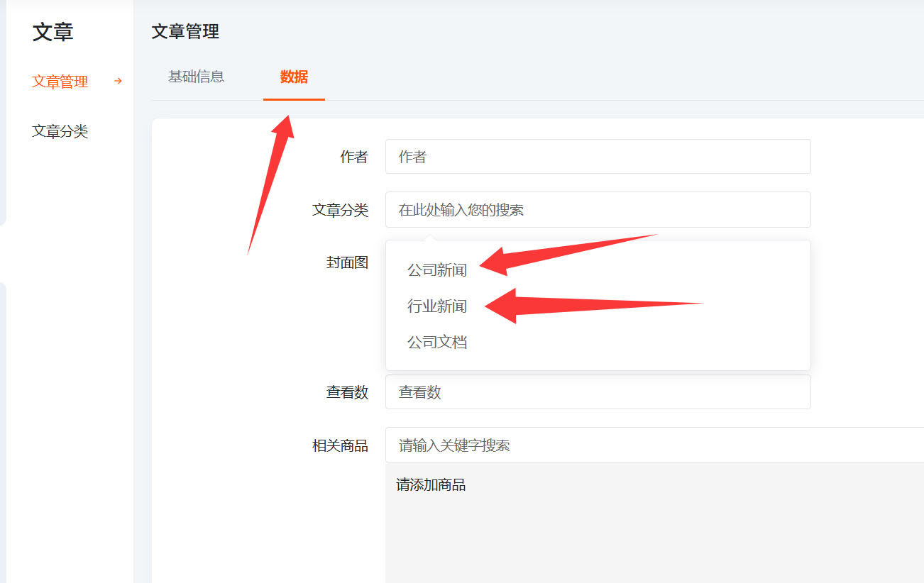Click the 相关商品 form label
The image size is (924, 583).
click(x=340, y=445)
